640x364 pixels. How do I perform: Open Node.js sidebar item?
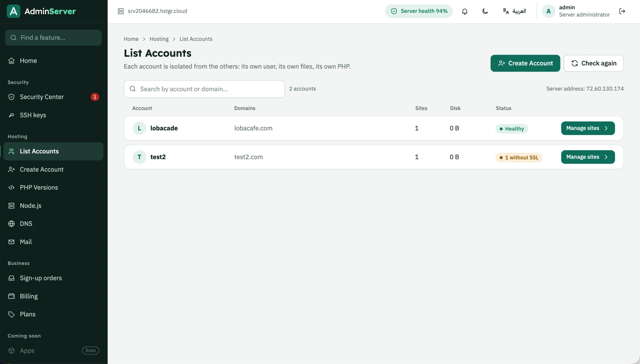point(53,205)
